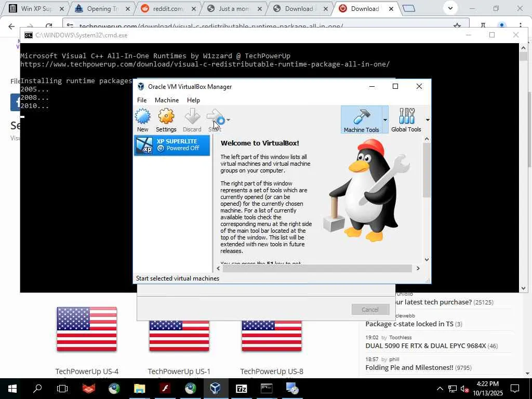Screen dimensions: 532x399
Task: Switch to VirtualBox on the taskbar
Action: pyautogui.click(x=215, y=389)
